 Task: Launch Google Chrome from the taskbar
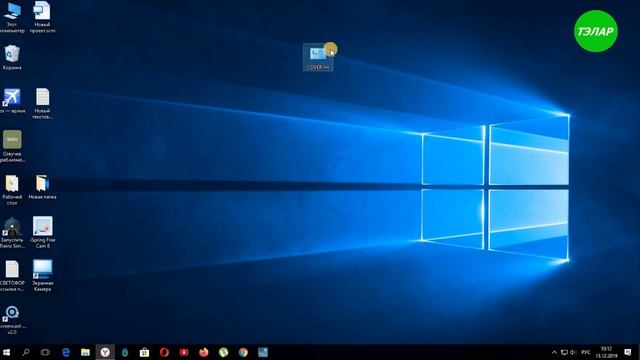coord(243,352)
